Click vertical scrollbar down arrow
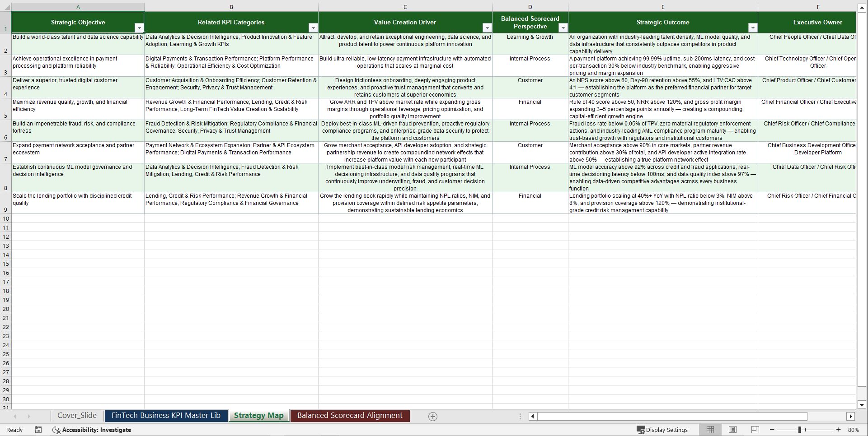Screen dimensions: 868x436 point(862,405)
